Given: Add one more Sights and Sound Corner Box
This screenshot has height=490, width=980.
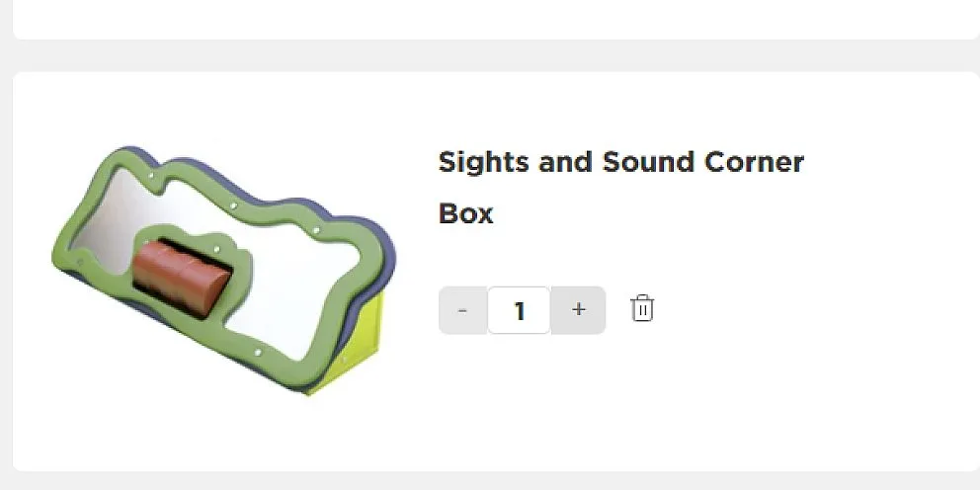Looking at the screenshot, I should coord(578,310).
